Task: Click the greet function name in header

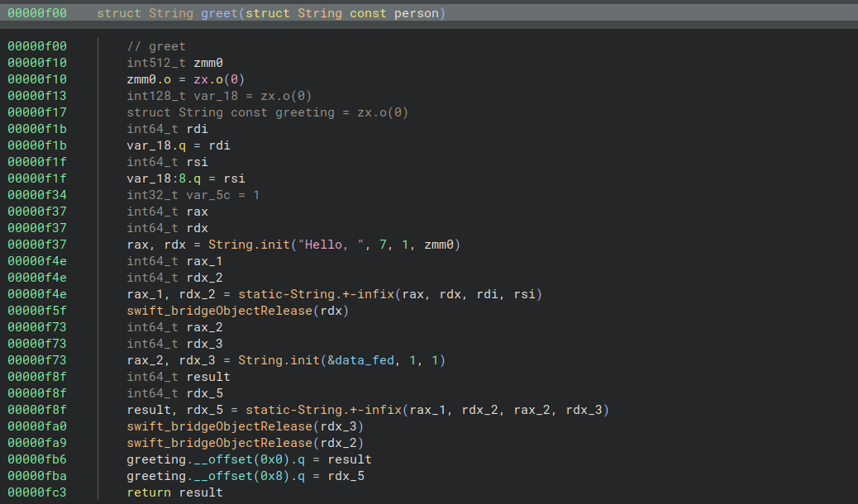Action: 219,13
